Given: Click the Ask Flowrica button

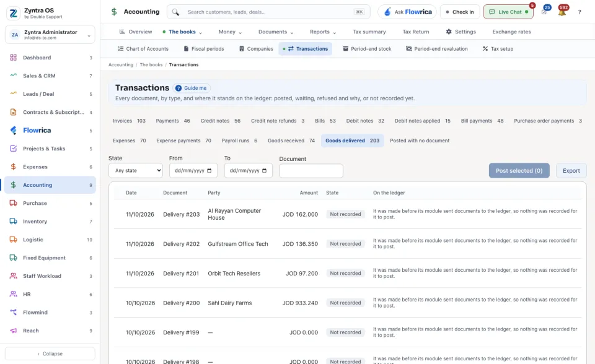Looking at the screenshot, I should 407,12.
